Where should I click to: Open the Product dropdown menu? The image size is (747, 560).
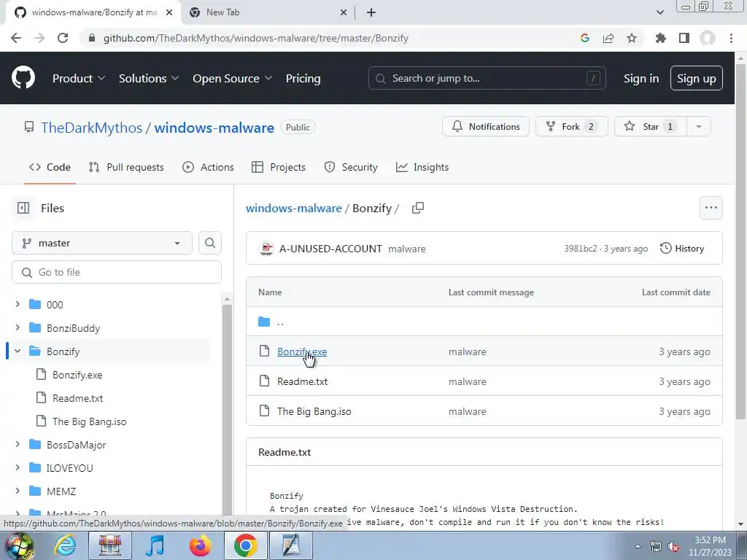(x=79, y=79)
